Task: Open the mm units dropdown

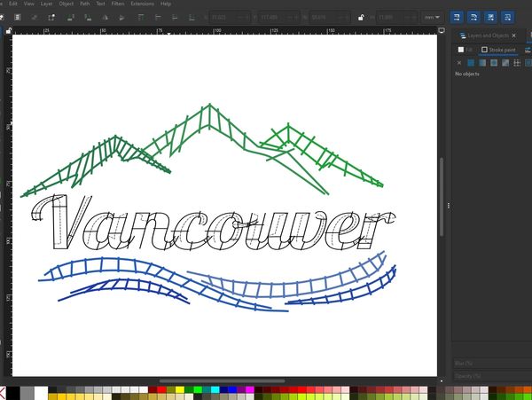Action: (x=433, y=17)
